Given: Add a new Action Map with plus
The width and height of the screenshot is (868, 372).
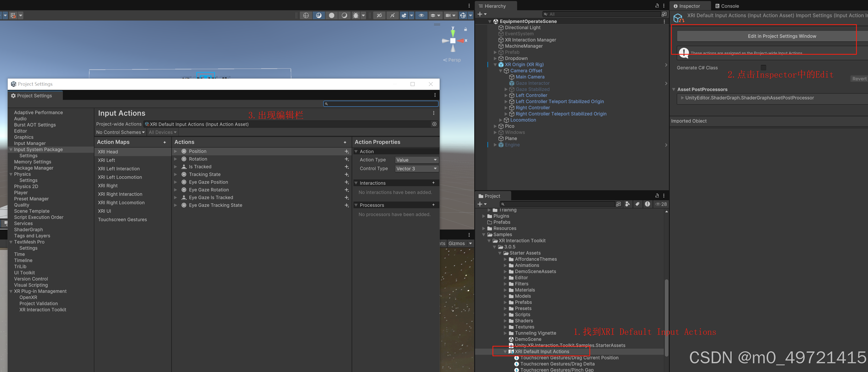Looking at the screenshot, I should (x=164, y=142).
